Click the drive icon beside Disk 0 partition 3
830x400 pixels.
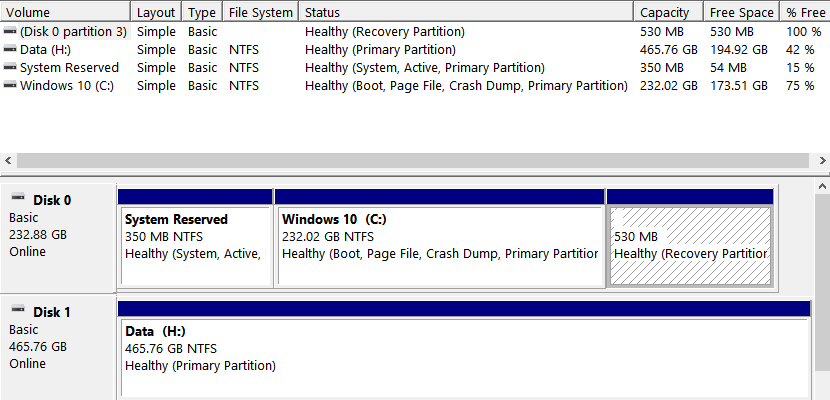point(10,31)
